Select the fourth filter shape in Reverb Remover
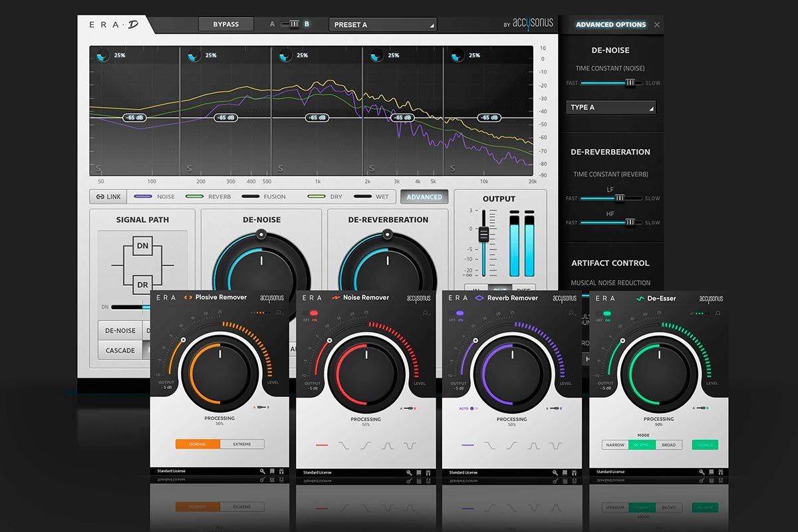Screen dimensions: 798x532 [533, 445]
